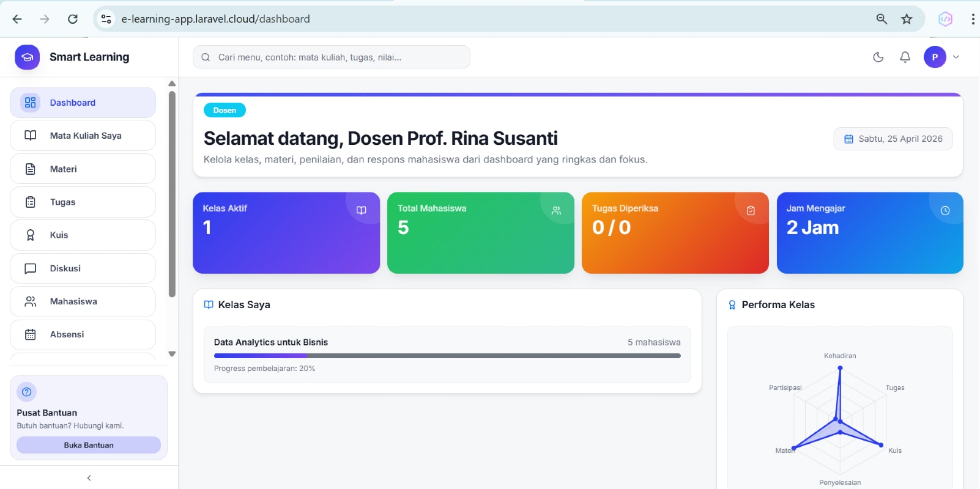This screenshot has height=489, width=980.
Task: Open the Absensi sidebar item
Action: (x=83, y=334)
